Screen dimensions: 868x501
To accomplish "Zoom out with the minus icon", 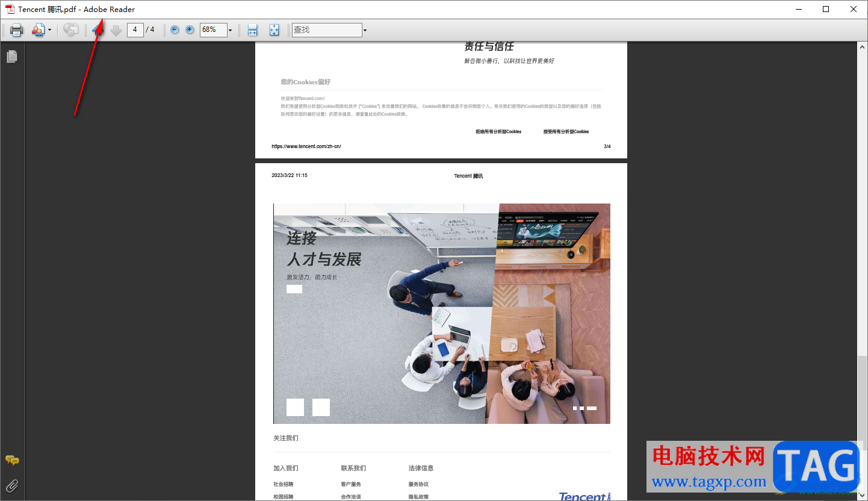I will tap(175, 30).
